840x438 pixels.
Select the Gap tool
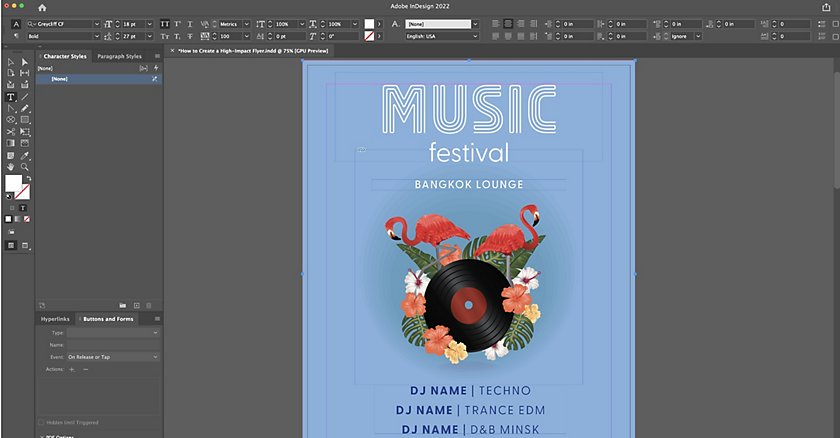[25, 73]
